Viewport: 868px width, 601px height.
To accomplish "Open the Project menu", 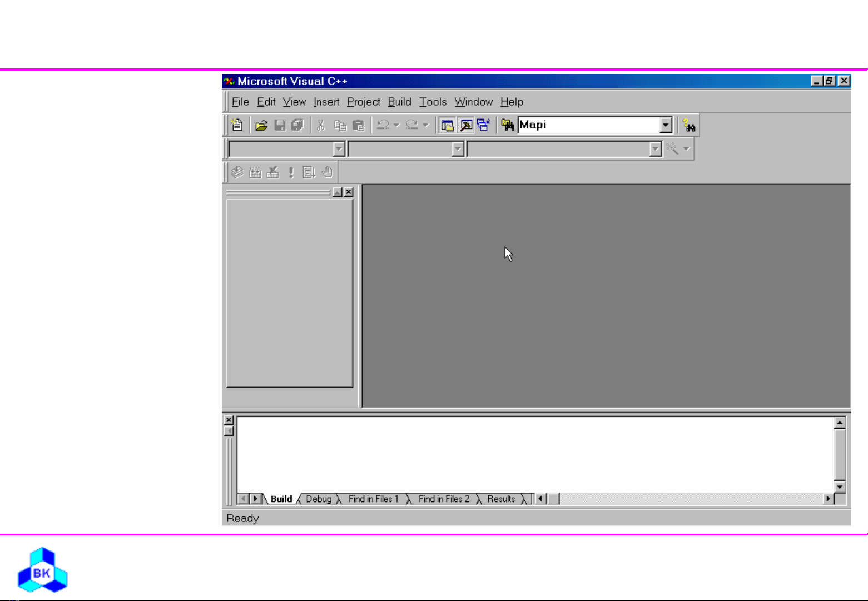I will tap(363, 102).
